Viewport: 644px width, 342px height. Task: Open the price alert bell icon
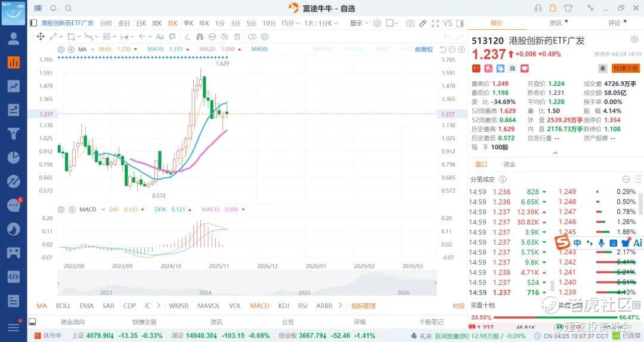pyautogui.click(x=603, y=69)
